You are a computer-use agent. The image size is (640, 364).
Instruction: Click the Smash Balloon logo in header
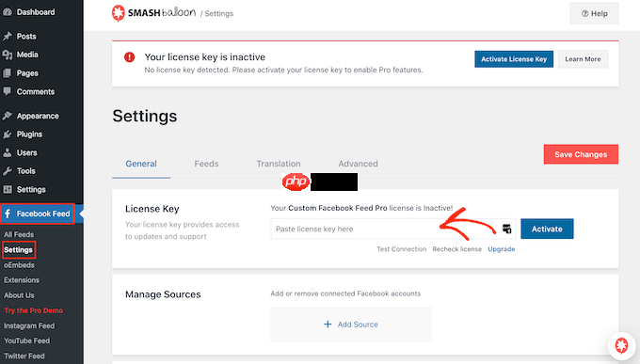pos(153,13)
